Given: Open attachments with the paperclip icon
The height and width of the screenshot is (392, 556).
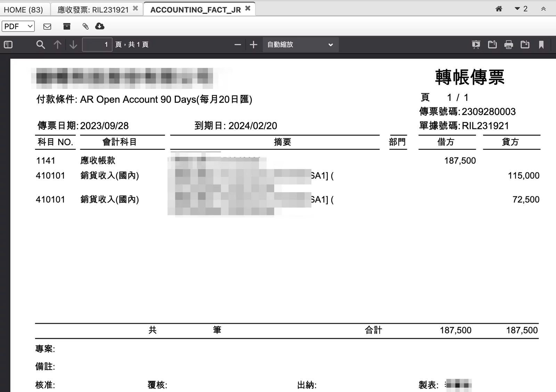Looking at the screenshot, I should coord(85,26).
